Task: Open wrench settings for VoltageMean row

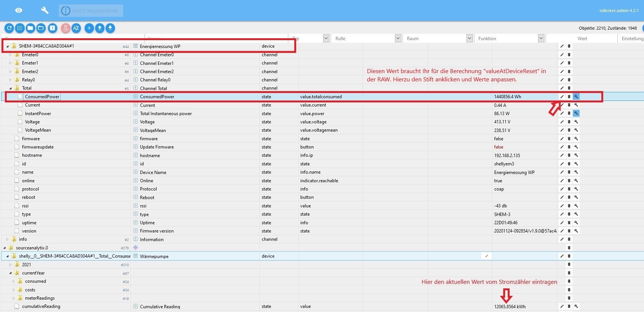Action: 576,130
